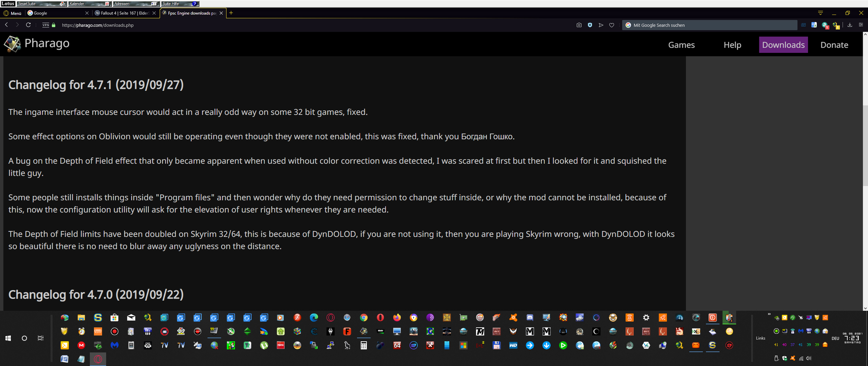Launch Google Chrome from the taskbar
Screen dimensions: 868x366
[x=363, y=318]
